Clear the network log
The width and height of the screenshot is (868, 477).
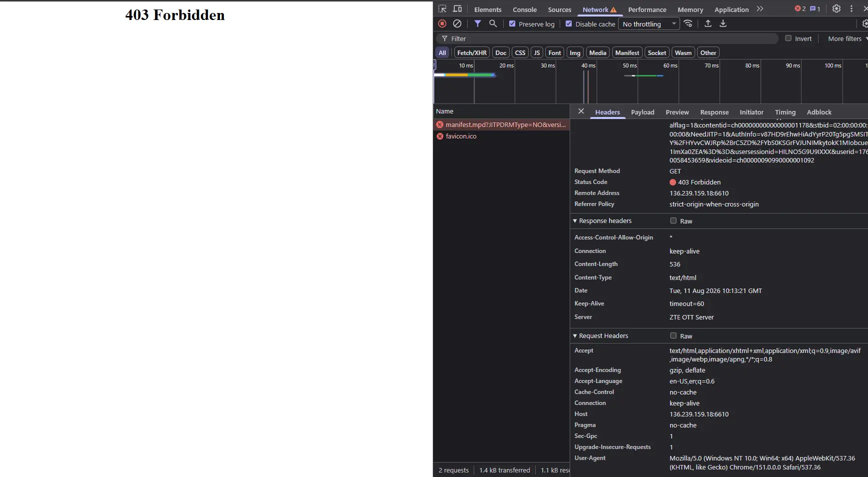point(457,23)
